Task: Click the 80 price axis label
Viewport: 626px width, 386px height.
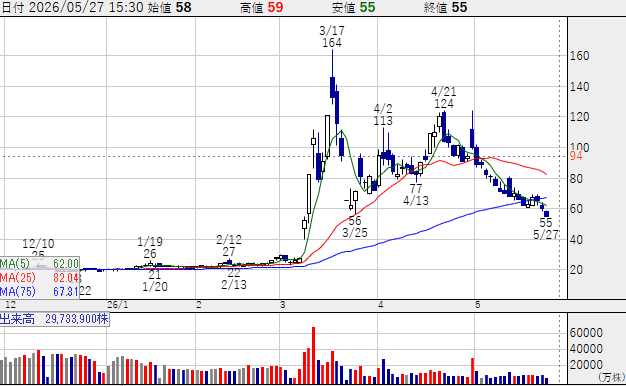Action: (x=576, y=179)
